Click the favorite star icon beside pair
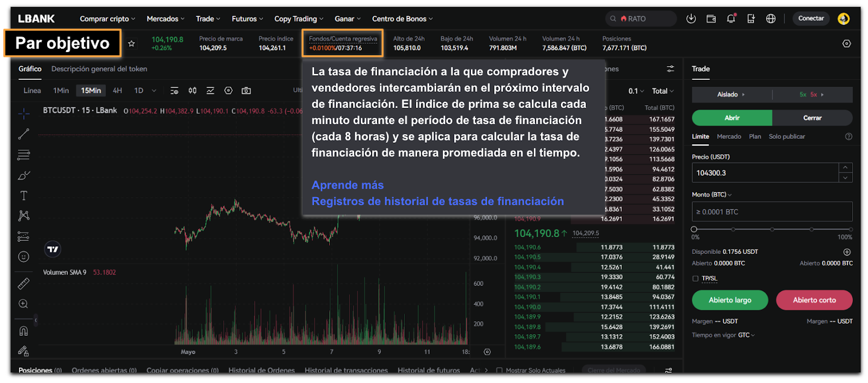The image size is (868, 383). (131, 43)
